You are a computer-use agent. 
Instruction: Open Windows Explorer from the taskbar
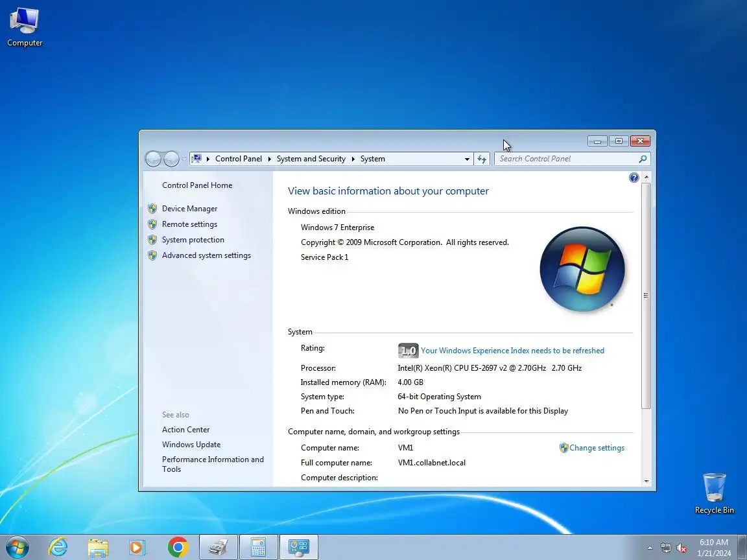pos(98,547)
